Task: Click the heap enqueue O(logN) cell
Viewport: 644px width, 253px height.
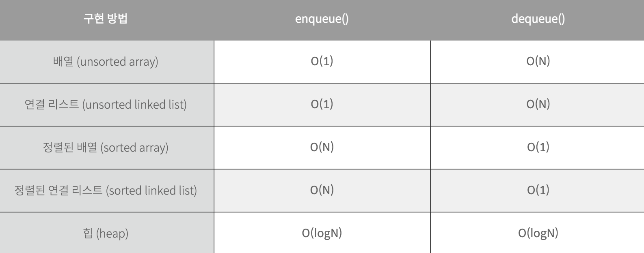Action: pyautogui.click(x=322, y=233)
